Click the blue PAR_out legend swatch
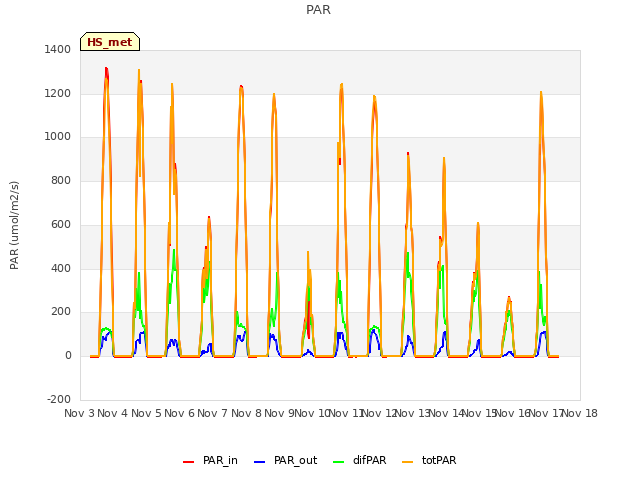Viewport: 640px width, 480px height. pyautogui.click(x=259, y=462)
